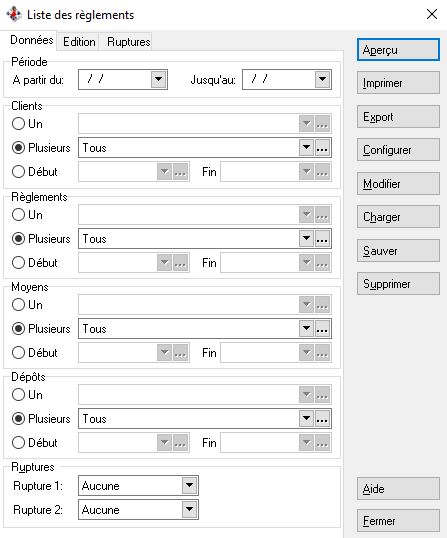Viewport: 447px width, 538px height.
Task: Open the 'A partir du' date picker arrow
Action: 158,80
